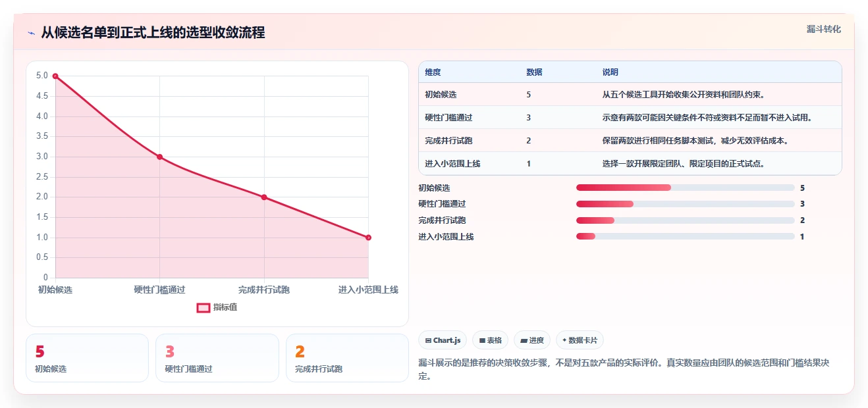Click the Chart.js tag chip

(443, 340)
